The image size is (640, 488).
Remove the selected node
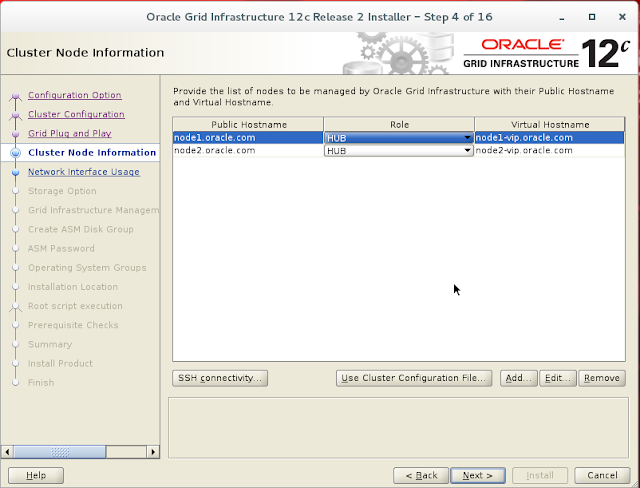[602, 378]
